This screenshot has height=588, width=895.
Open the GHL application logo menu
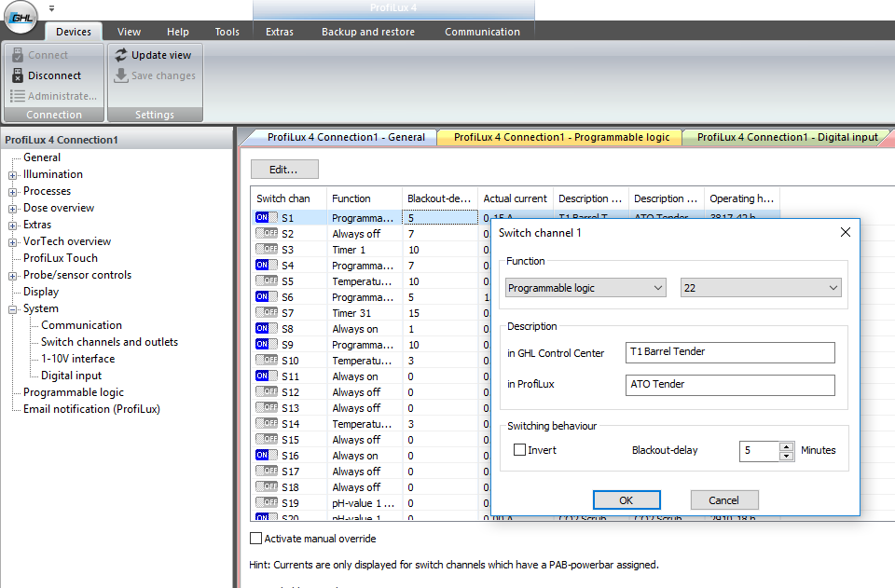click(x=21, y=17)
